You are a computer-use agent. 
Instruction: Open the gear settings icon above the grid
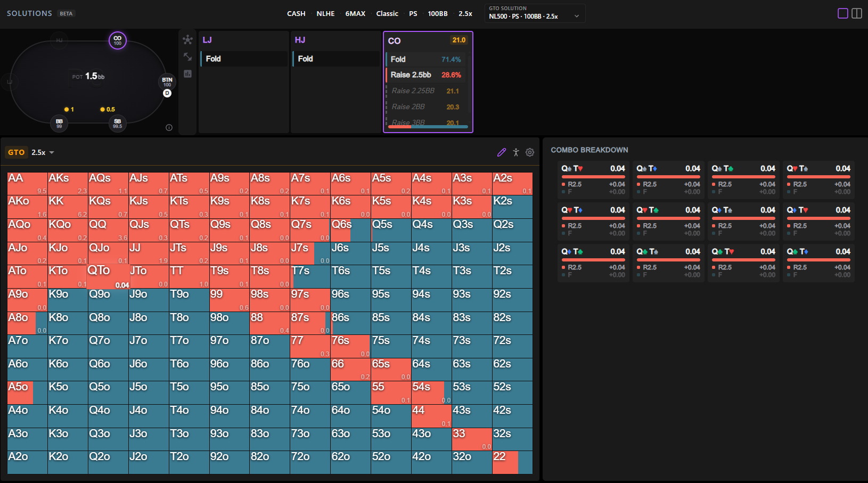[530, 152]
